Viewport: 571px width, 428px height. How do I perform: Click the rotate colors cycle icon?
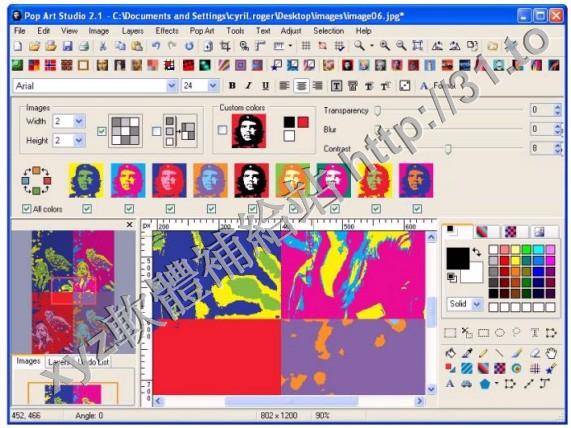coord(36,180)
